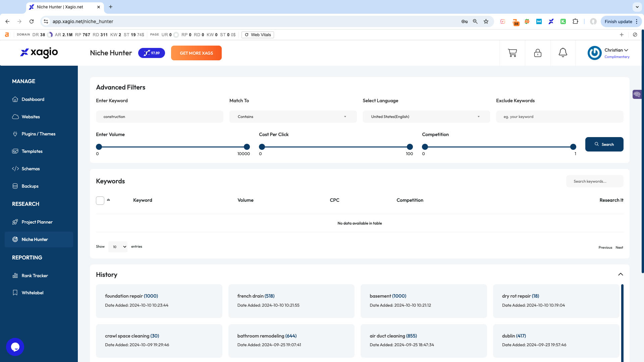Click the Xagio extension icon in toolbar
This screenshot has width=644, height=362.
[551, 21]
